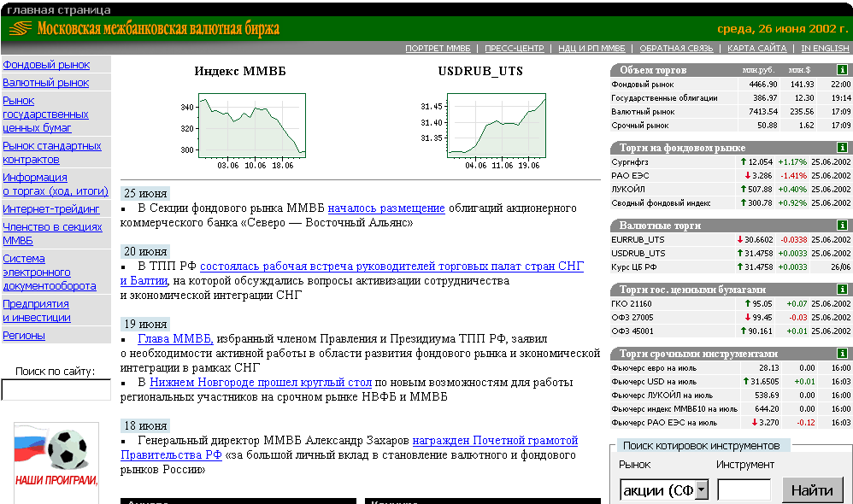Open the 'состоялась рабочая встреча' news link
Screen dimensions: 853x504
[x=391, y=267]
